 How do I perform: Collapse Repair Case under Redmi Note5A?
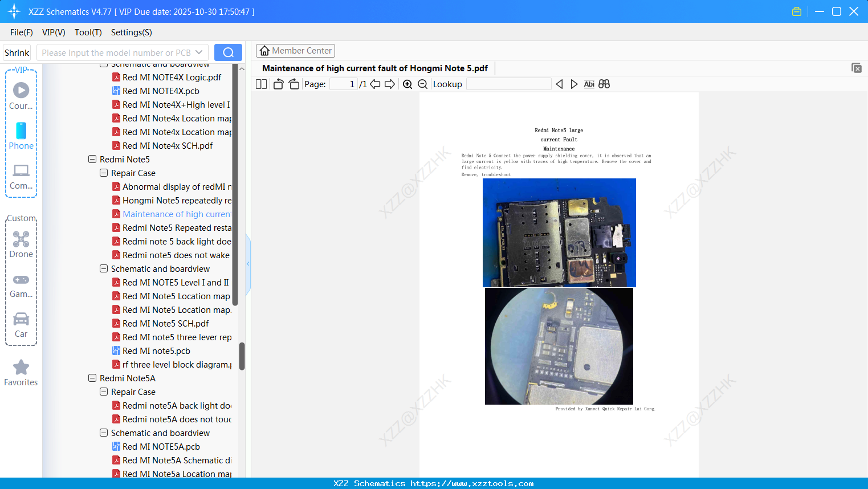tap(104, 392)
